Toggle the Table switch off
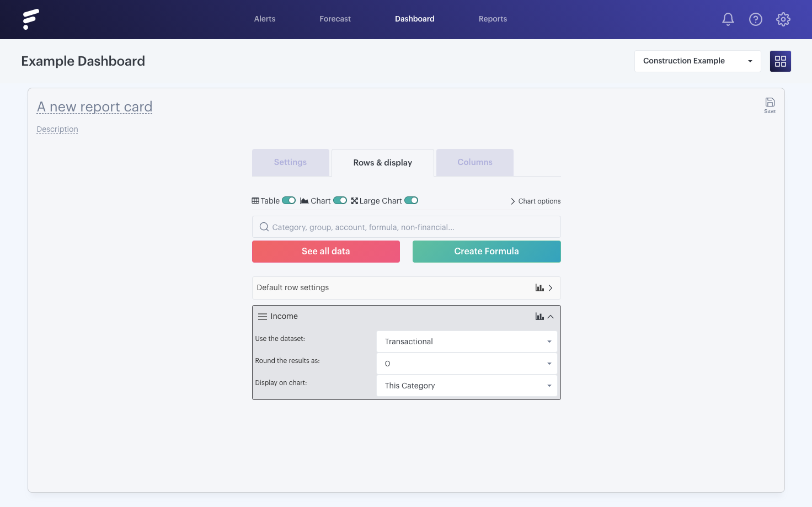The width and height of the screenshot is (812, 507). (x=289, y=200)
